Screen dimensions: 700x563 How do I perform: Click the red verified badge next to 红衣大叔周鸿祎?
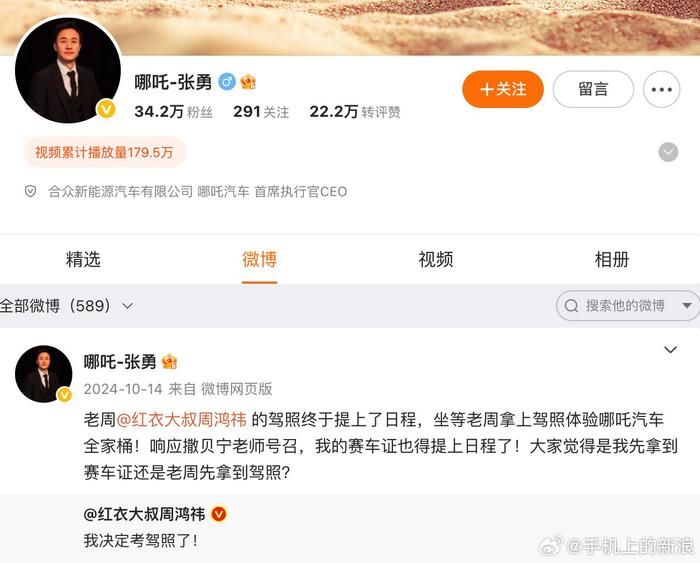tap(219, 514)
